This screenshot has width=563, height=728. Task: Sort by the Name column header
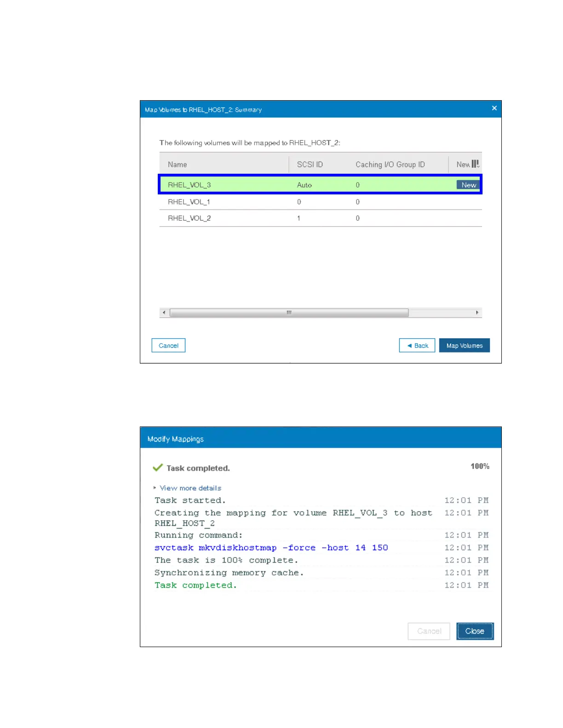[178, 165]
